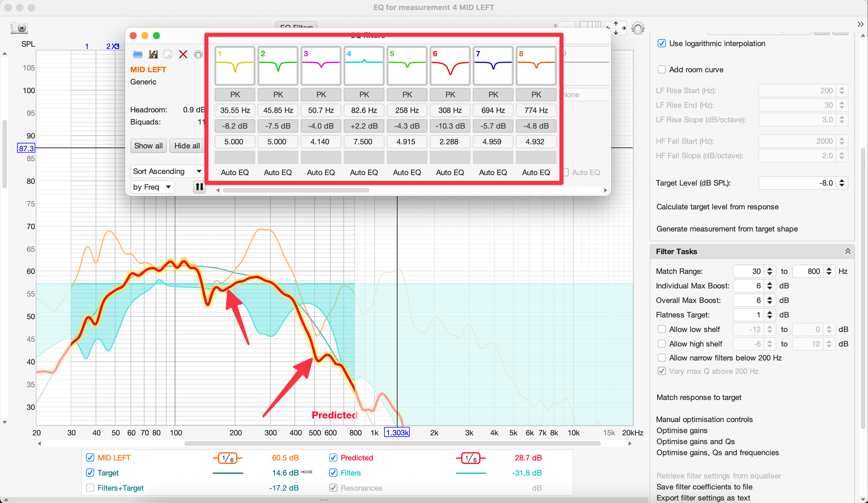Click Optimise gains and Qs
Viewport: 868px width, 503px height.
tap(695, 442)
